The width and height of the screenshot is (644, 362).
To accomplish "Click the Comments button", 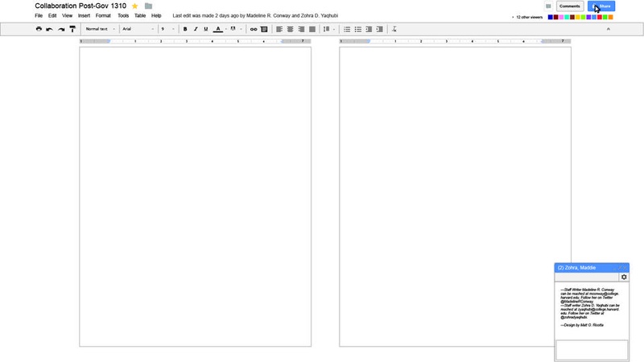I will click(570, 6).
